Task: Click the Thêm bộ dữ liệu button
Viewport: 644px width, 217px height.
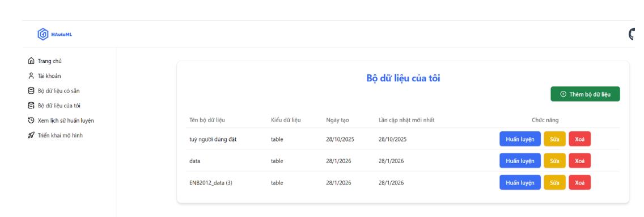Action: click(585, 94)
